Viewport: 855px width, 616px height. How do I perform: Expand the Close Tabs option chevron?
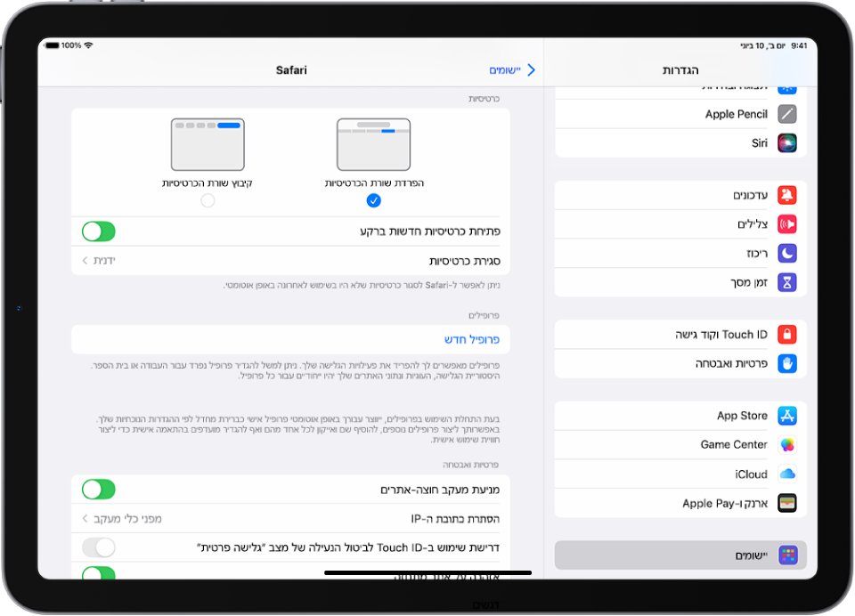(x=85, y=261)
